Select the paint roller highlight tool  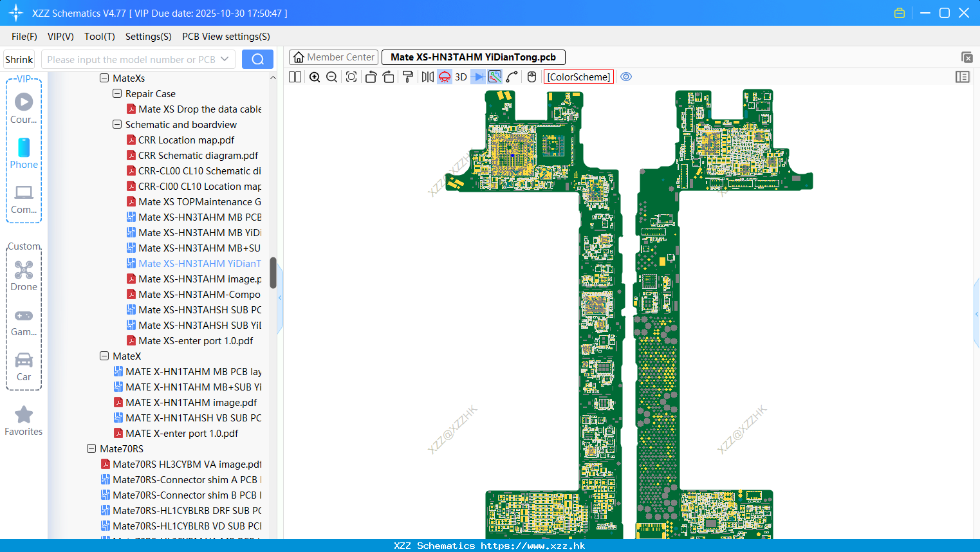click(408, 77)
